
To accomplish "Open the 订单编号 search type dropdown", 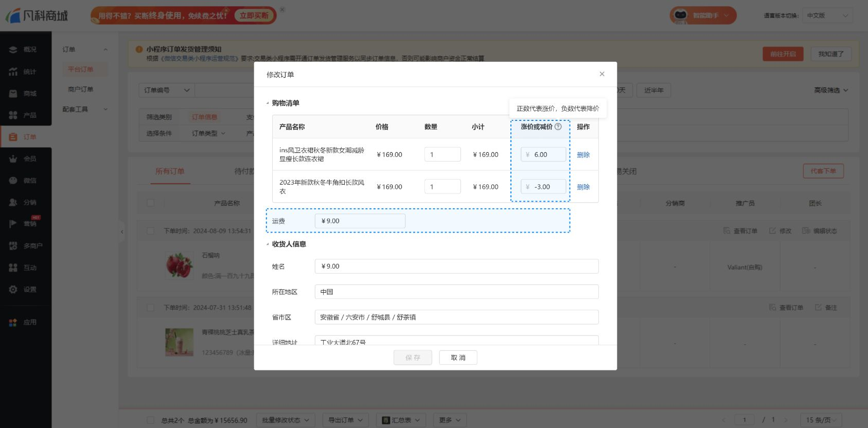I will coord(167,90).
